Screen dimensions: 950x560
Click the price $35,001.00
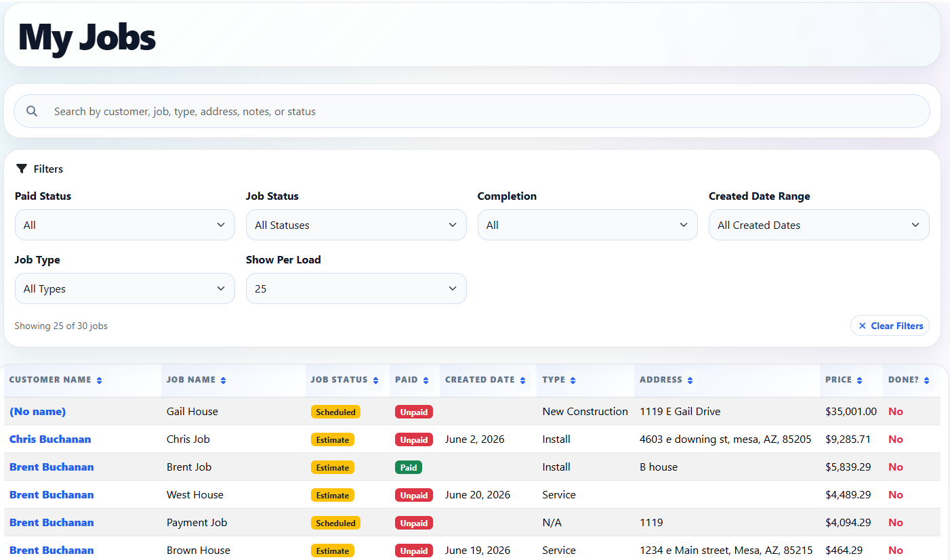pyautogui.click(x=851, y=412)
